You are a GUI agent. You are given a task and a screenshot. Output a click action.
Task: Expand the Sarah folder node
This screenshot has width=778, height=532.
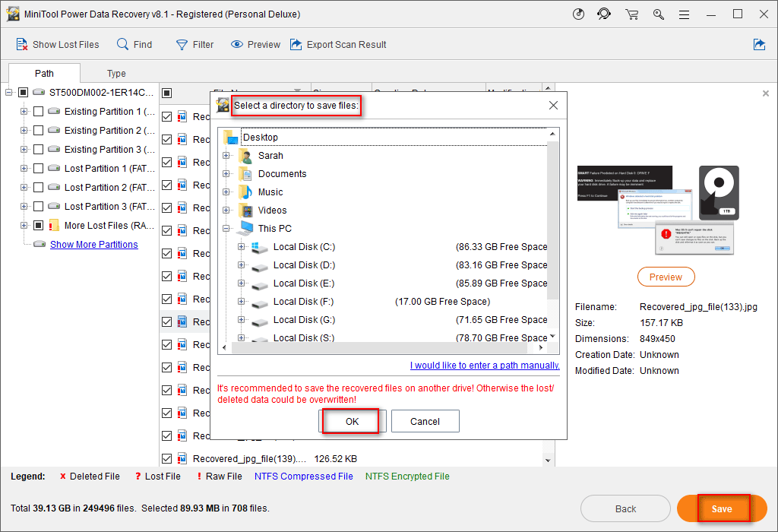coord(226,155)
